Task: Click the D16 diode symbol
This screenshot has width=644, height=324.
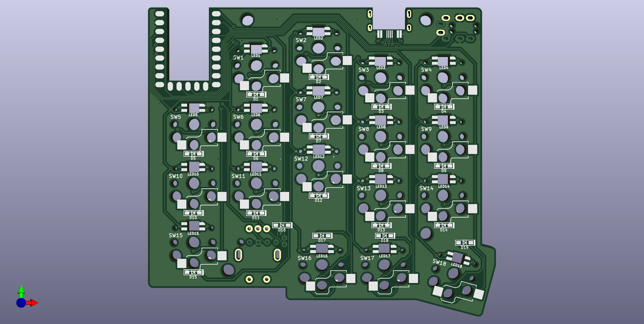Action: [282, 225]
